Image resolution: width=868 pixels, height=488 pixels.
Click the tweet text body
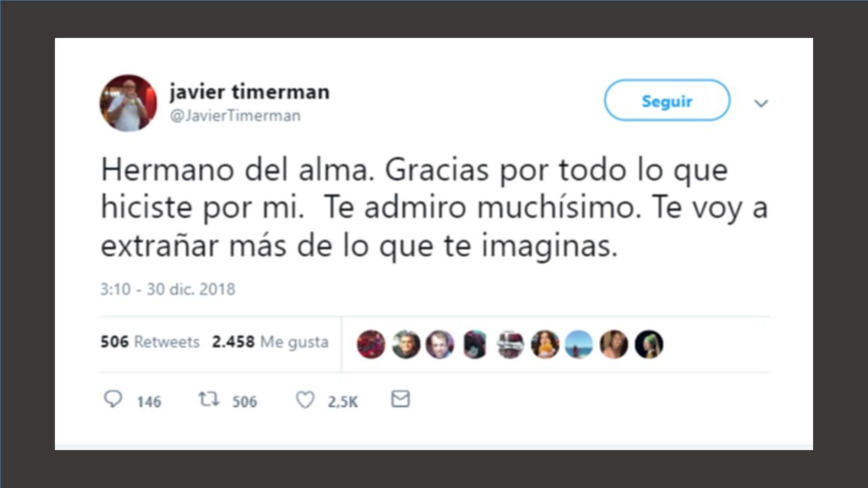tap(434, 208)
